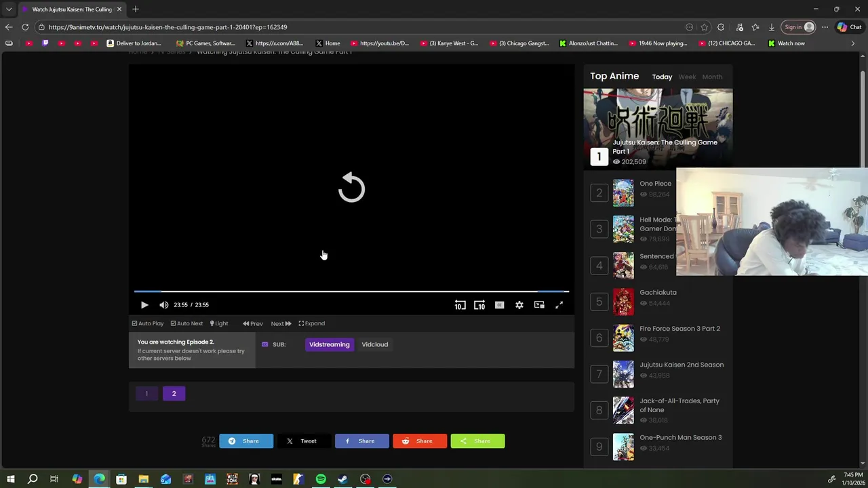Switch Top Anime to Today tab
The width and height of the screenshot is (868, 488).
tap(662, 77)
